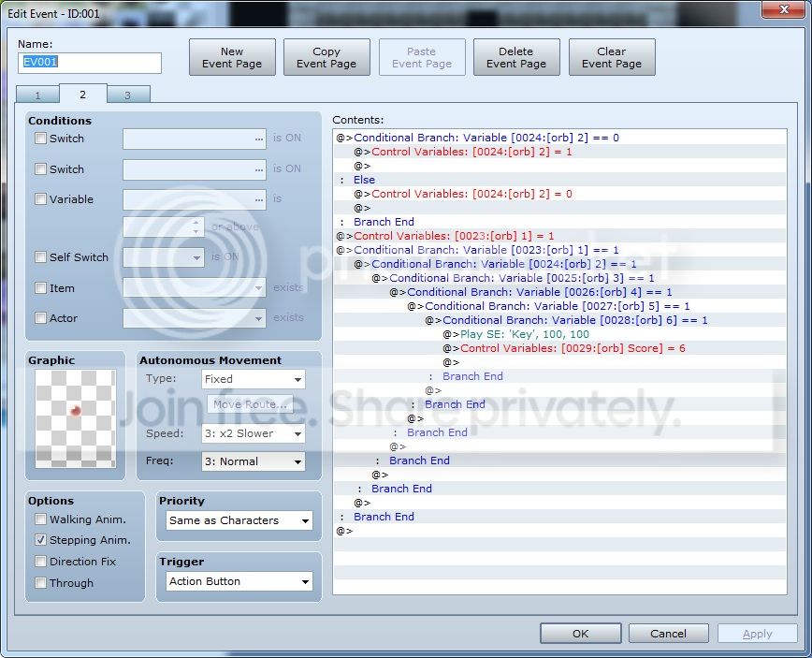This screenshot has height=658, width=812.
Task: Close the Edit Event window
Action: click(x=784, y=8)
